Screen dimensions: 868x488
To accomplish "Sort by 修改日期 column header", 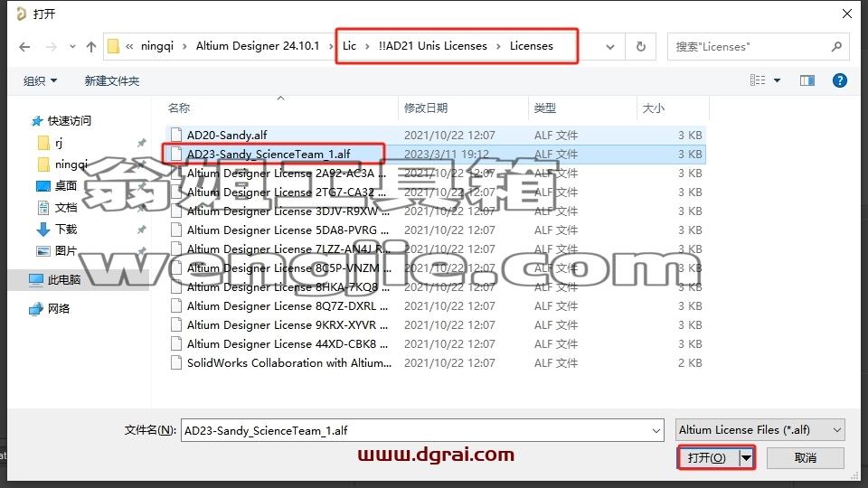I will (x=426, y=108).
